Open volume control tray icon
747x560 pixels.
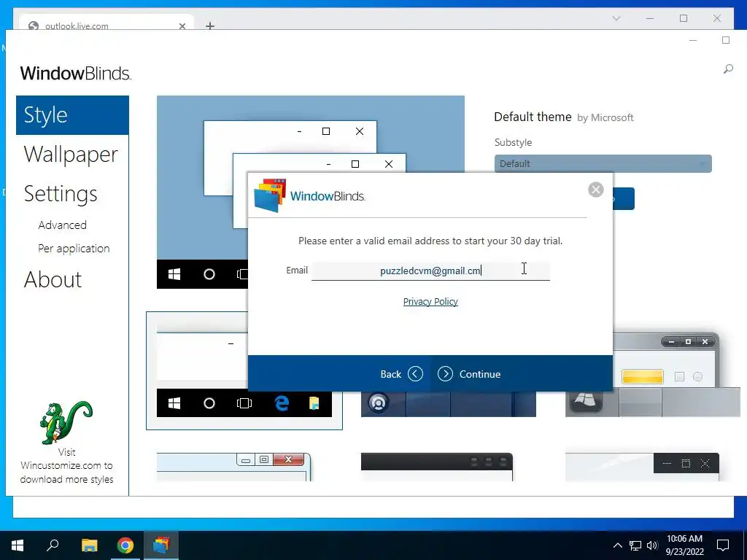coord(652,545)
